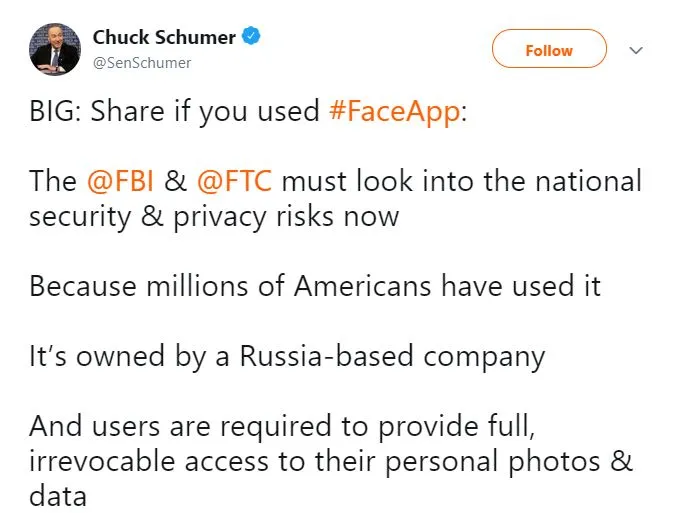Click the "security & privacy risks now" line

(x=214, y=215)
